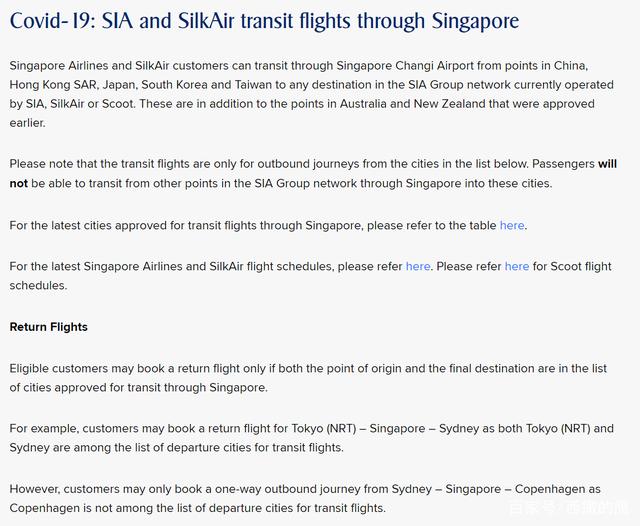Click the 'However, customers may only book' text
The width and height of the screenshot is (640, 526).
pos(106,489)
